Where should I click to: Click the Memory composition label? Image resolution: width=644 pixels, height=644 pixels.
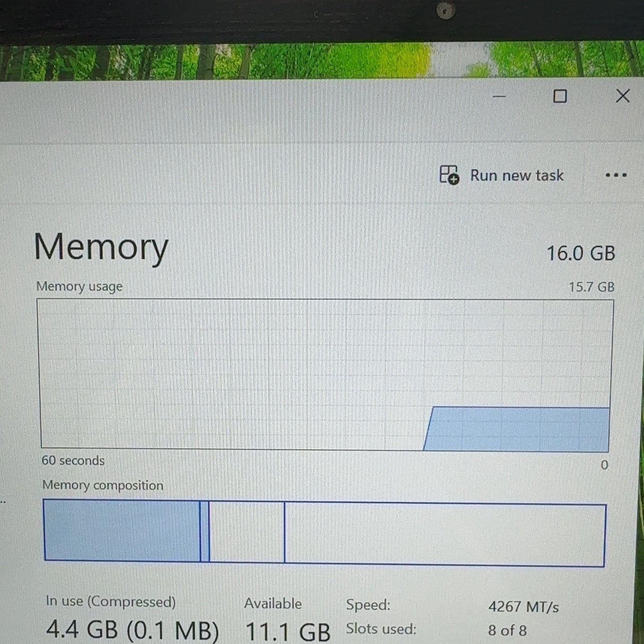103,485
